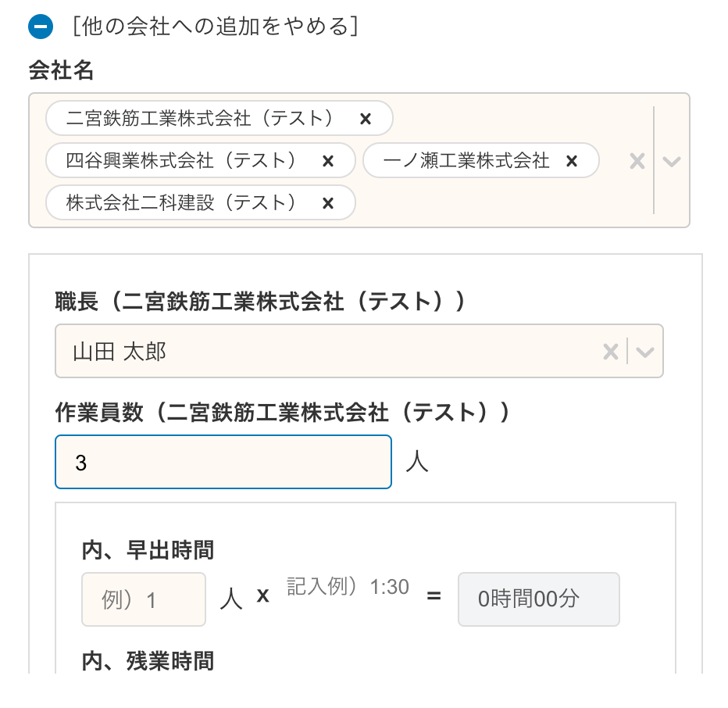Image resolution: width=728 pixels, height=708 pixels.
Task: Click the blue minus collapse icon
Action: click(40, 27)
